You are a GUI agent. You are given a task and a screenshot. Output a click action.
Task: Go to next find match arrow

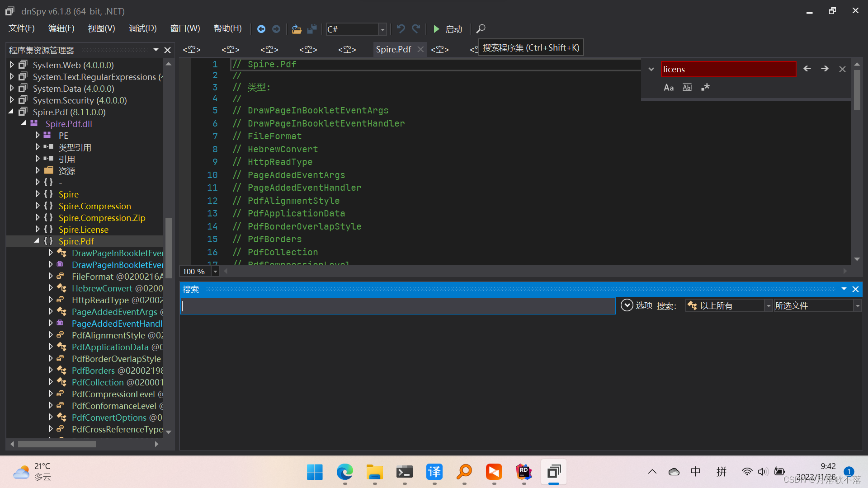tap(825, 69)
